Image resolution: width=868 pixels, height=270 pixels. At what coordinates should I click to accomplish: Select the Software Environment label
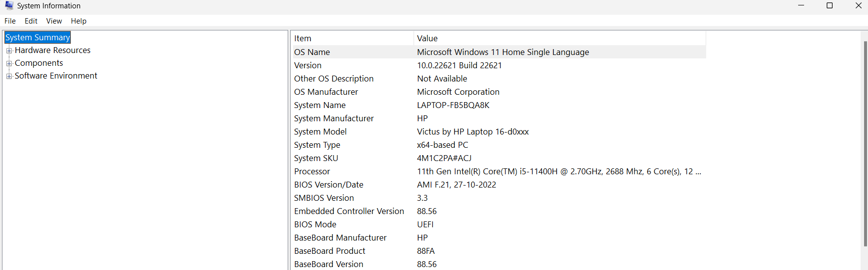coord(56,76)
